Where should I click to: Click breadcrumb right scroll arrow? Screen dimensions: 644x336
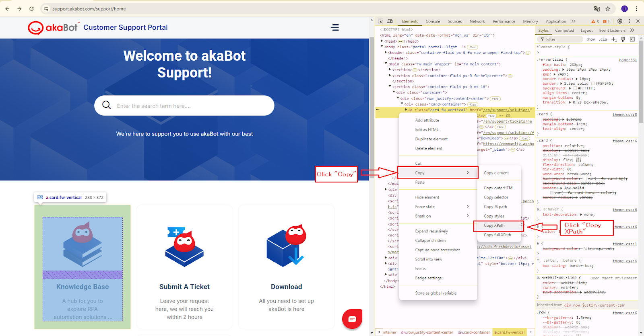[531, 332]
